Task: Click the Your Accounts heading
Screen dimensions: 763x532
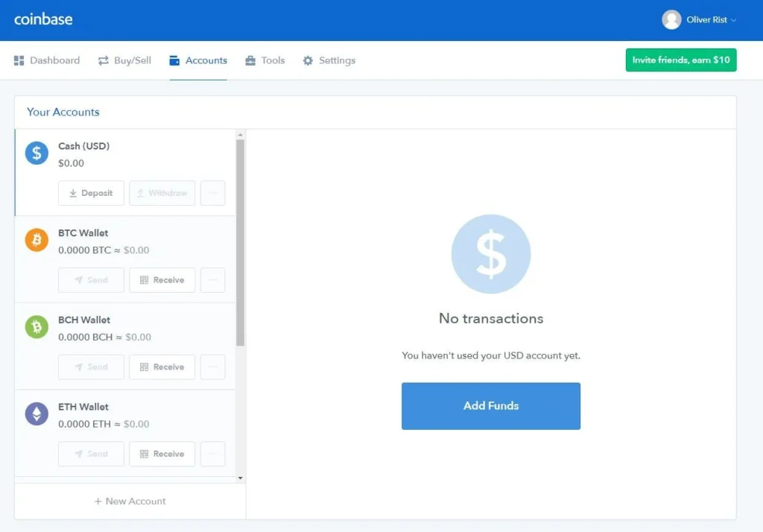Action: [63, 112]
